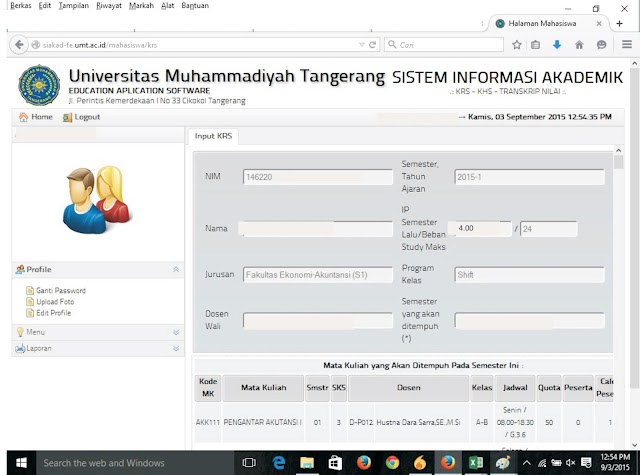Screen dimensions: 640x475
Task: Open the bookmarks list icon
Action: (x=536, y=44)
